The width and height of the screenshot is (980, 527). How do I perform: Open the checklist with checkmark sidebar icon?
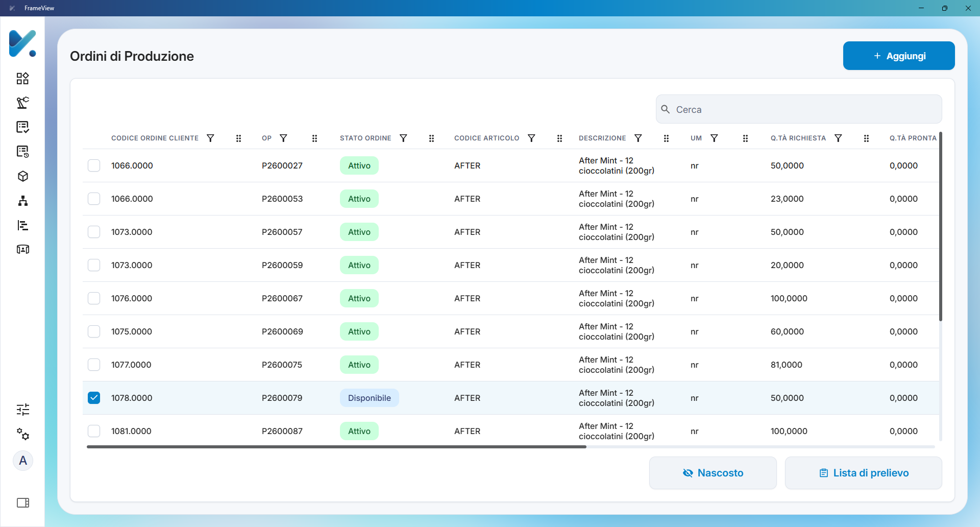[x=22, y=127]
